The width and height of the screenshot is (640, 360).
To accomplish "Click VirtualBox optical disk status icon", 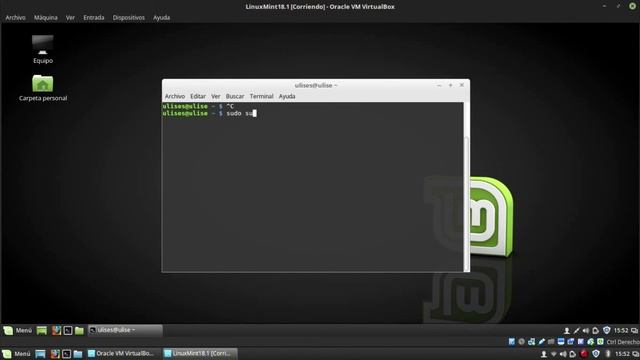I will coord(521,341).
